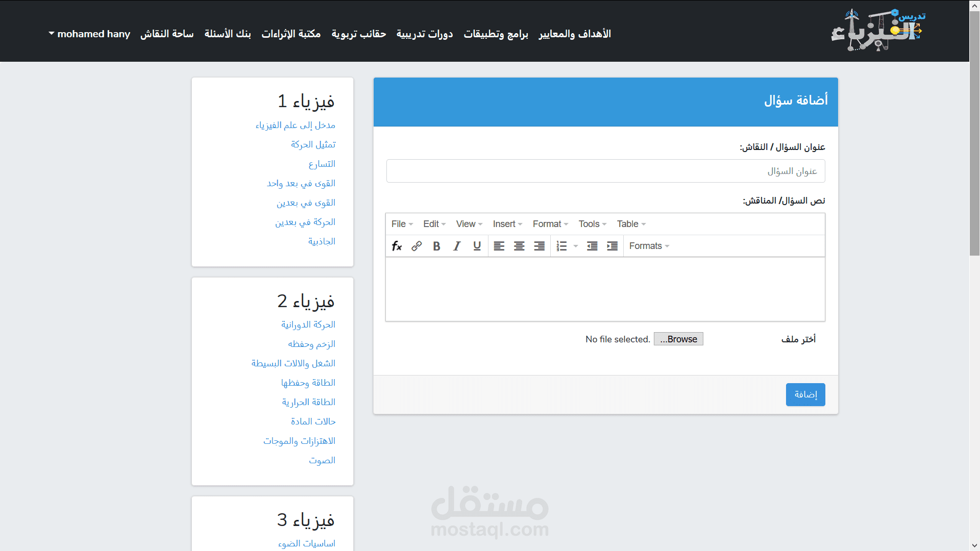Toggle underline formatting in editor
The image size is (980, 551).
click(477, 246)
